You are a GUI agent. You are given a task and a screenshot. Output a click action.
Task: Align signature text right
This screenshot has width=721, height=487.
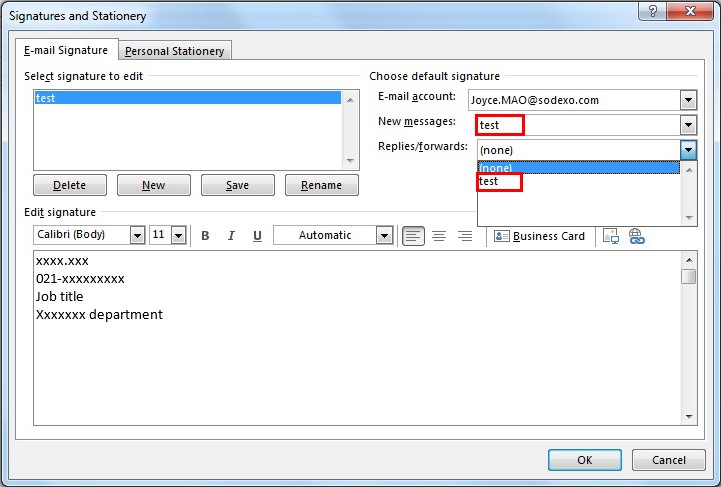coord(465,236)
